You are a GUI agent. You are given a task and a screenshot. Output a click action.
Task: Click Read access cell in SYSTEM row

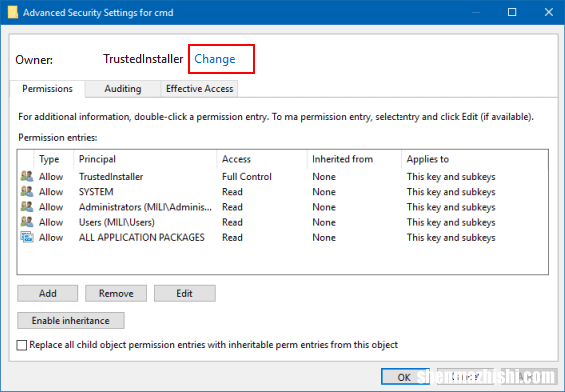[x=232, y=192]
